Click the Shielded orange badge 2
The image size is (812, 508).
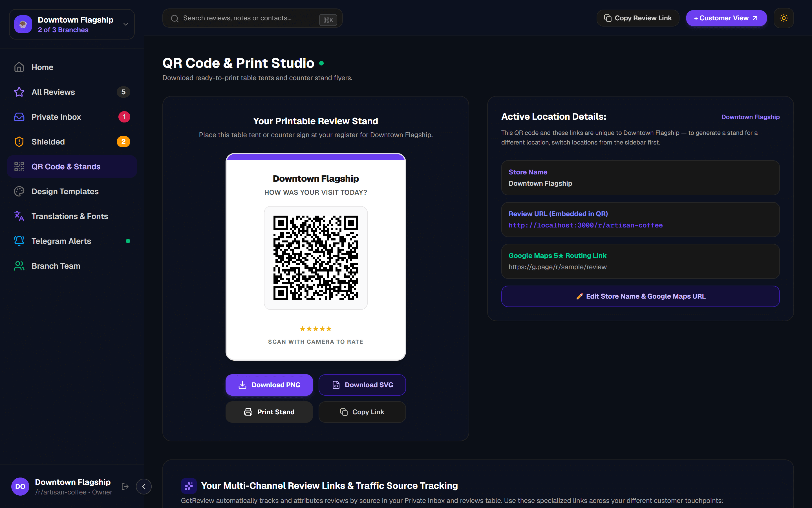pyautogui.click(x=123, y=142)
